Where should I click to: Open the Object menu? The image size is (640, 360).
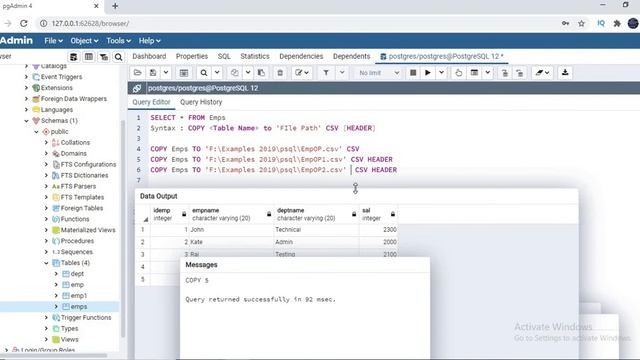coord(84,41)
